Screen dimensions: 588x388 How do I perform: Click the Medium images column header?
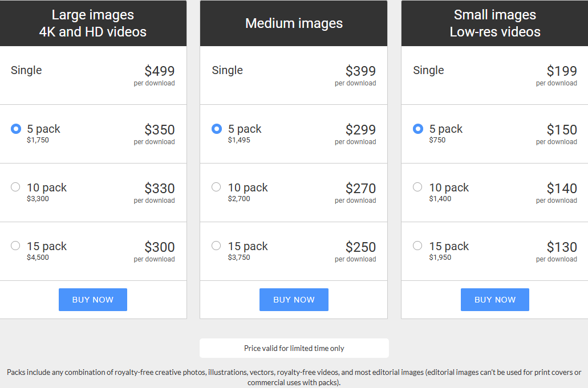pyautogui.click(x=294, y=23)
